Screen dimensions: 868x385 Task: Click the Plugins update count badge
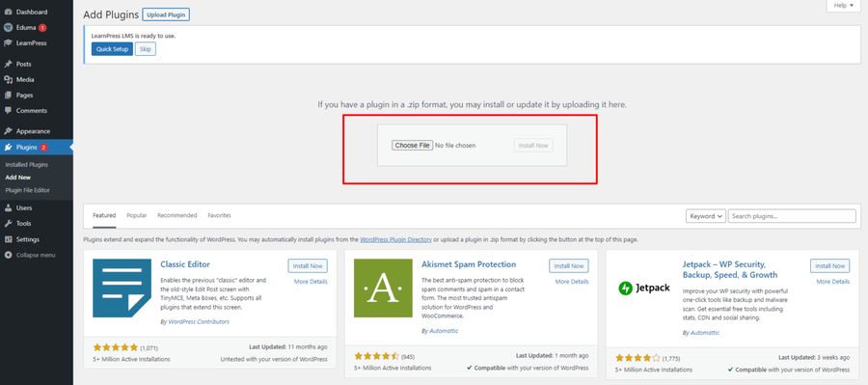[43, 148]
